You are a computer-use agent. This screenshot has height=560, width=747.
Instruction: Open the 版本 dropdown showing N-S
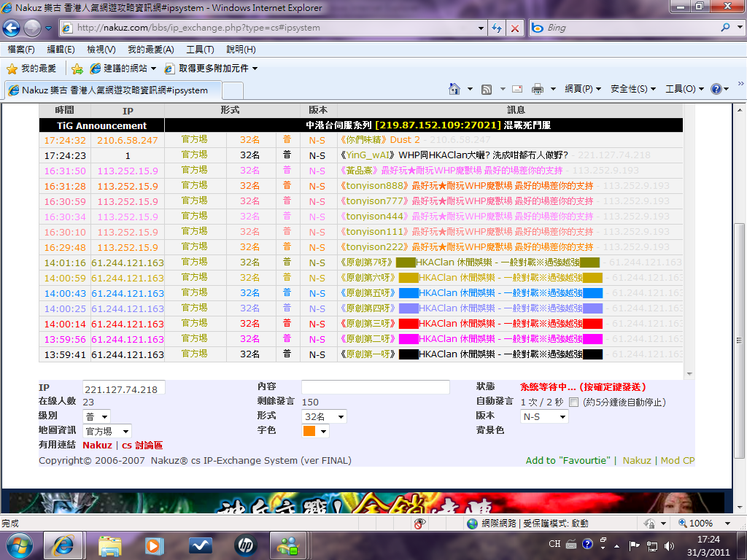(x=544, y=416)
